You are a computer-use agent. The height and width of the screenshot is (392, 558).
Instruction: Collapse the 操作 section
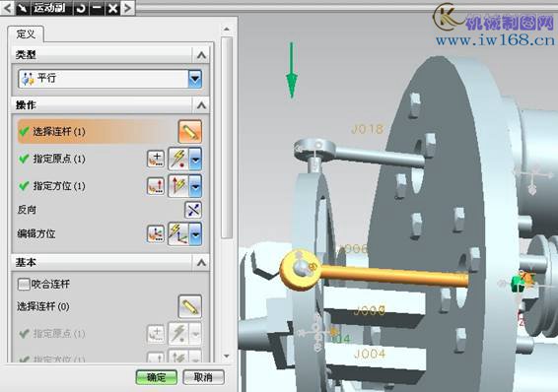[201, 105]
